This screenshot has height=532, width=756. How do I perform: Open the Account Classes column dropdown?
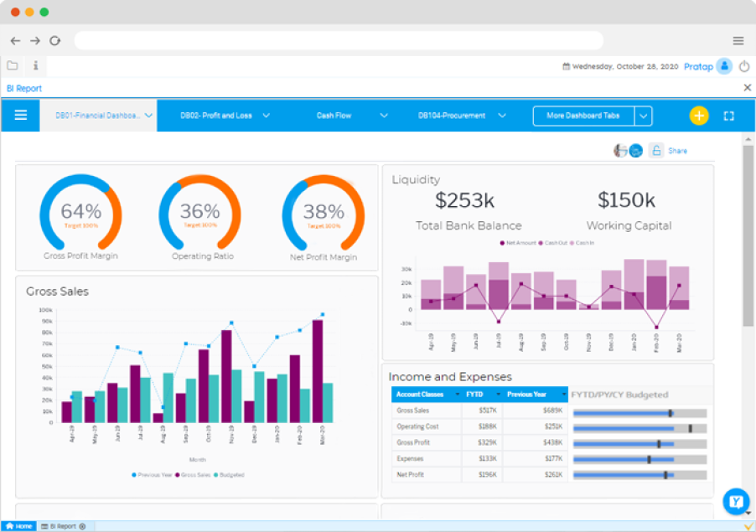point(456,394)
